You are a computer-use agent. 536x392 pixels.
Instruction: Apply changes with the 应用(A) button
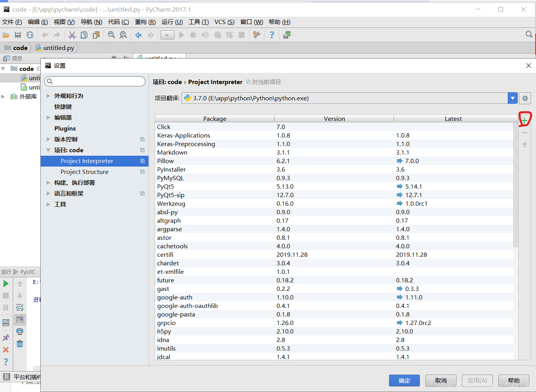point(477,380)
